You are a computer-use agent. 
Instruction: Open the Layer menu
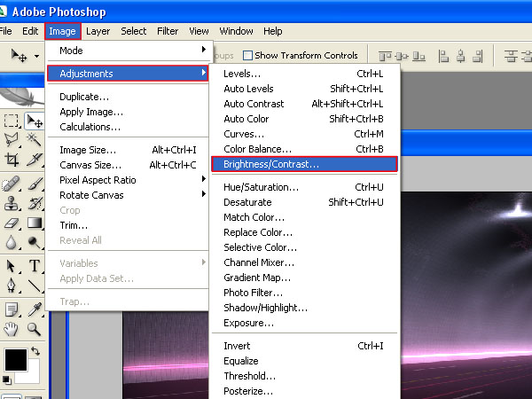click(98, 31)
